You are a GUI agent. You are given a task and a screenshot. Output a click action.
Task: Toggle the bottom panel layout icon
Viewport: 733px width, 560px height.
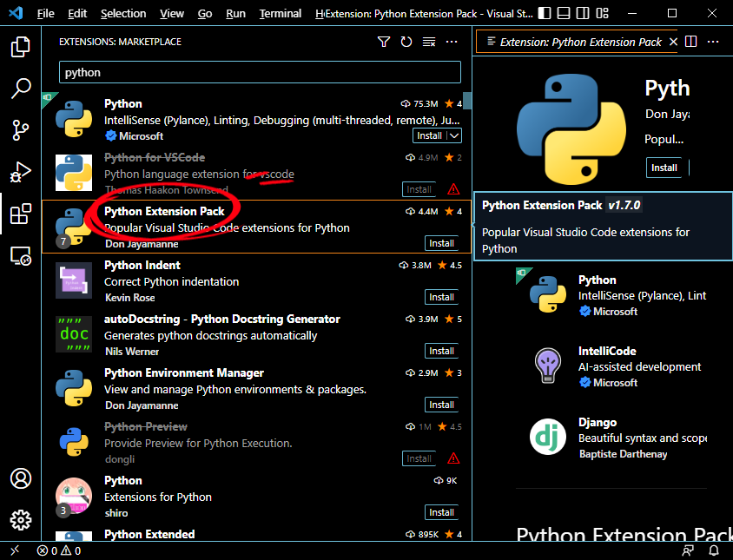(564, 13)
